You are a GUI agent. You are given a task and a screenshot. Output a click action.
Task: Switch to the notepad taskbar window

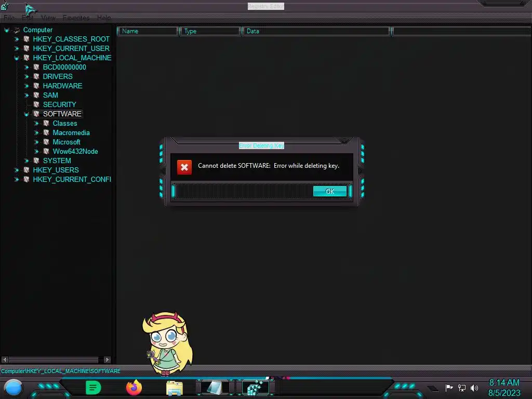pos(215,388)
